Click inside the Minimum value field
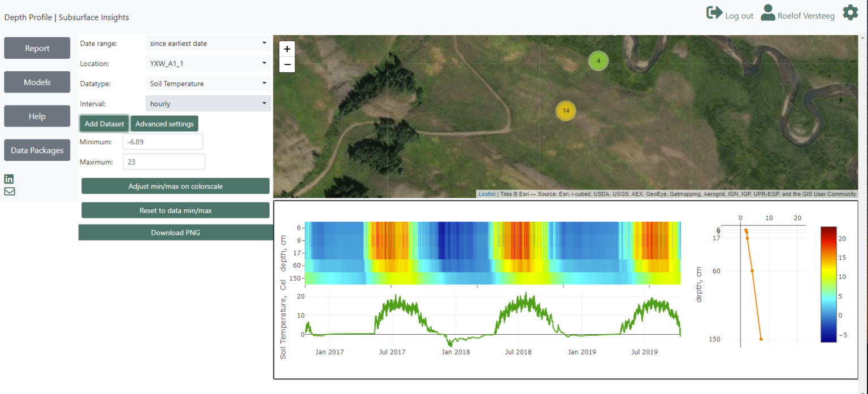This screenshot has height=394, width=868. coord(162,141)
